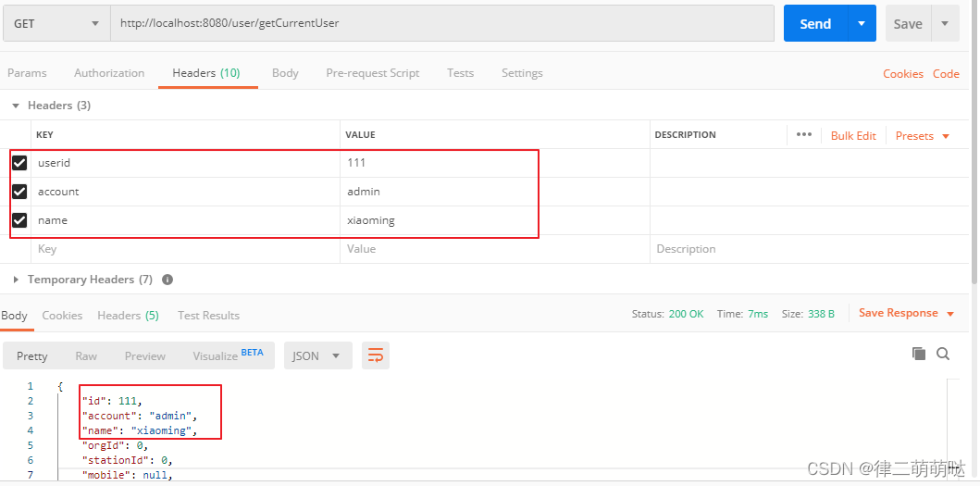Open the GET method dropdown
This screenshot has height=486, width=980.
56,24
